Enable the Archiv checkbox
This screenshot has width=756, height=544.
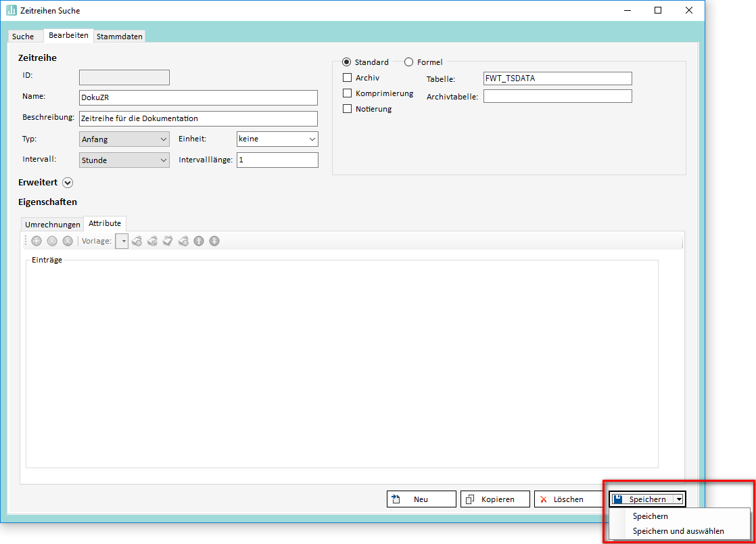[x=348, y=78]
